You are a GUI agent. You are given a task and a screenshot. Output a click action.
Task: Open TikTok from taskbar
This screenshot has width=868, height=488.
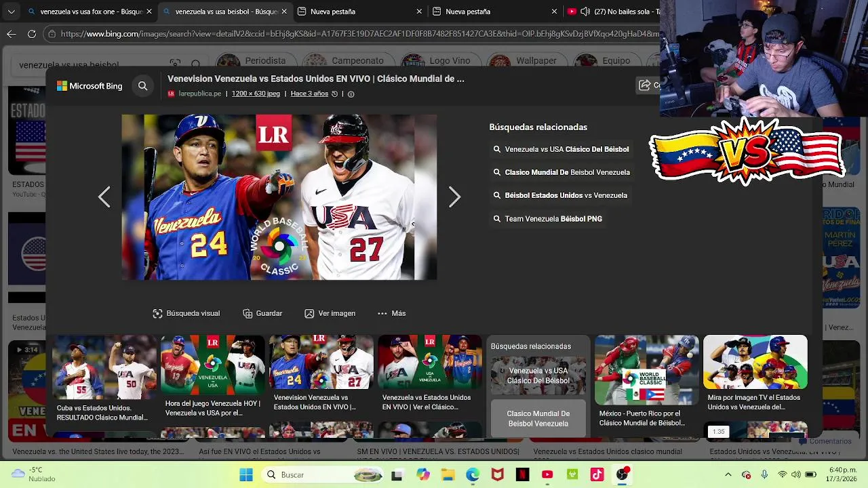[597, 474]
